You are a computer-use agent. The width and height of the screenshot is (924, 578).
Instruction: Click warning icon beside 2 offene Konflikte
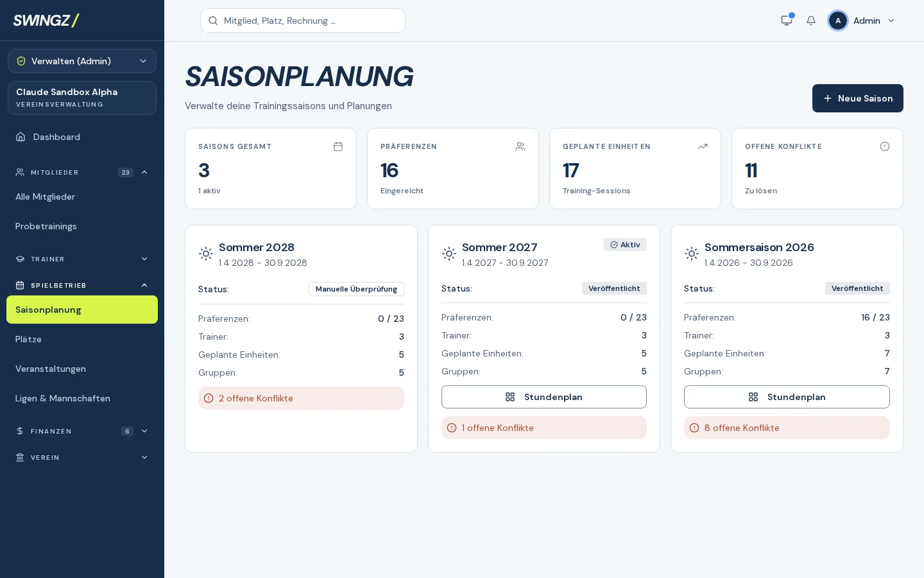[x=209, y=398]
